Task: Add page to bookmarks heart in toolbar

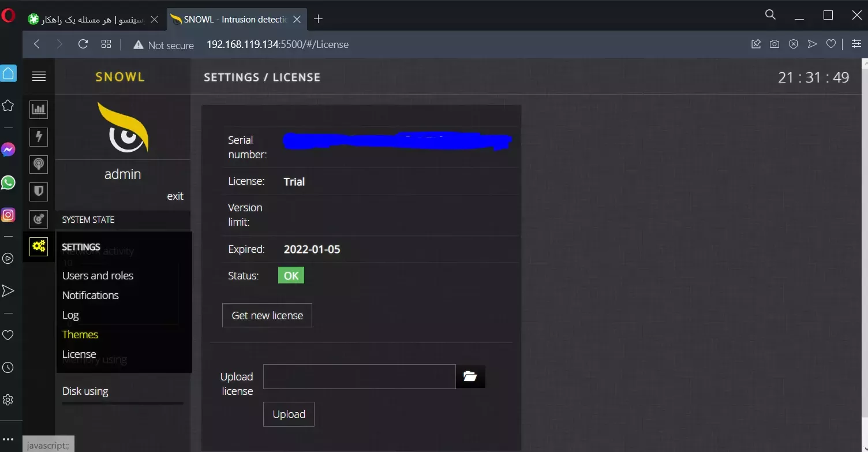Action: point(831,44)
